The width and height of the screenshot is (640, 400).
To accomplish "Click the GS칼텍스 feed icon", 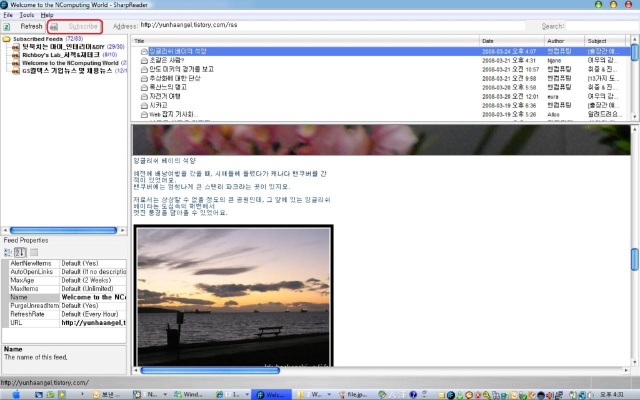I will (x=16, y=71).
